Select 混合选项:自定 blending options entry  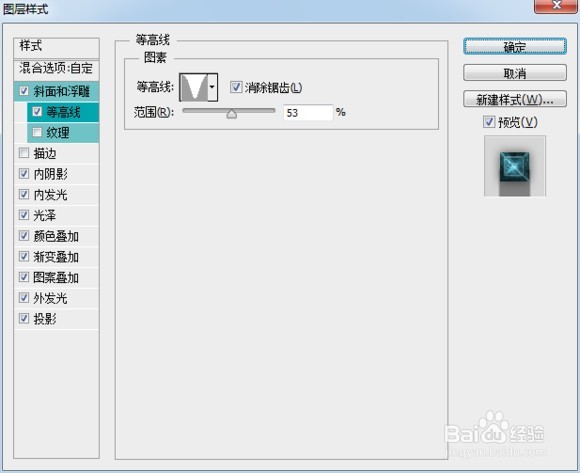56,68
